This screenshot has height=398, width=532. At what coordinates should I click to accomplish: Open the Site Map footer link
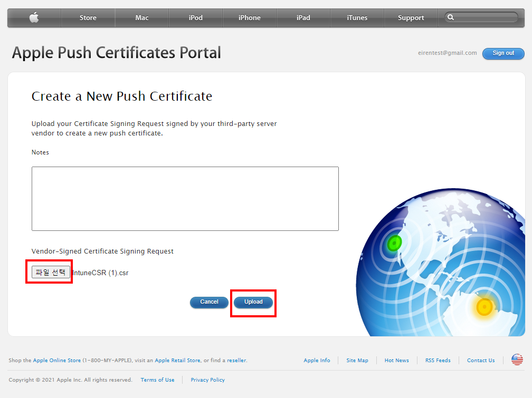(x=357, y=361)
